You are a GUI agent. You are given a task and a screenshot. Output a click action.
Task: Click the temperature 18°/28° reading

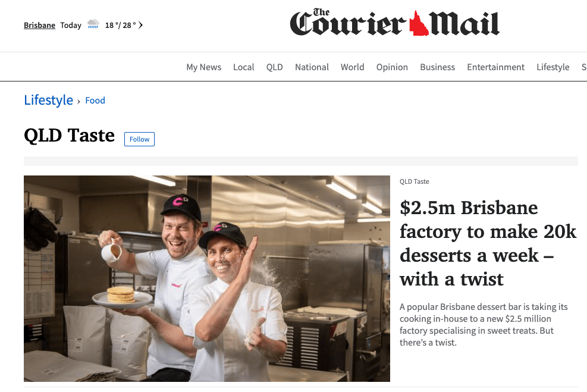[x=121, y=25]
